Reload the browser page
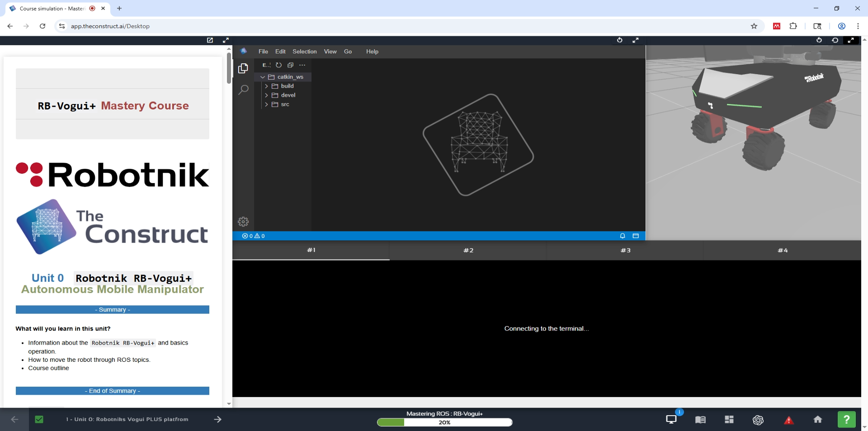Screen dimensions: 868x431 pos(42,26)
